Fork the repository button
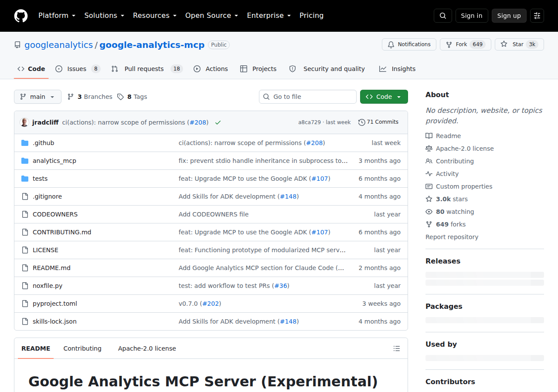558x392 pixels. point(466,44)
